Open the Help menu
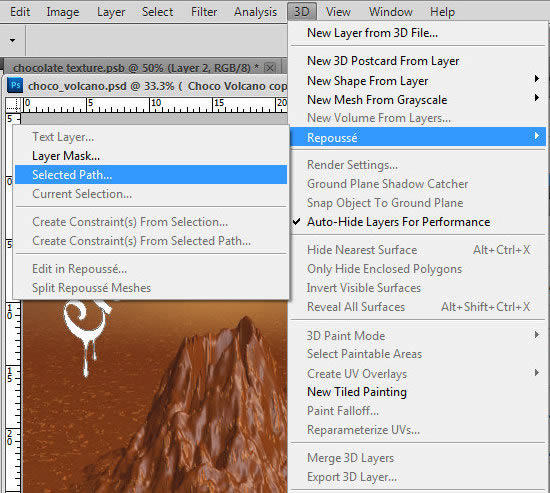Screen dimensions: 550x493 [x=442, y=12]
